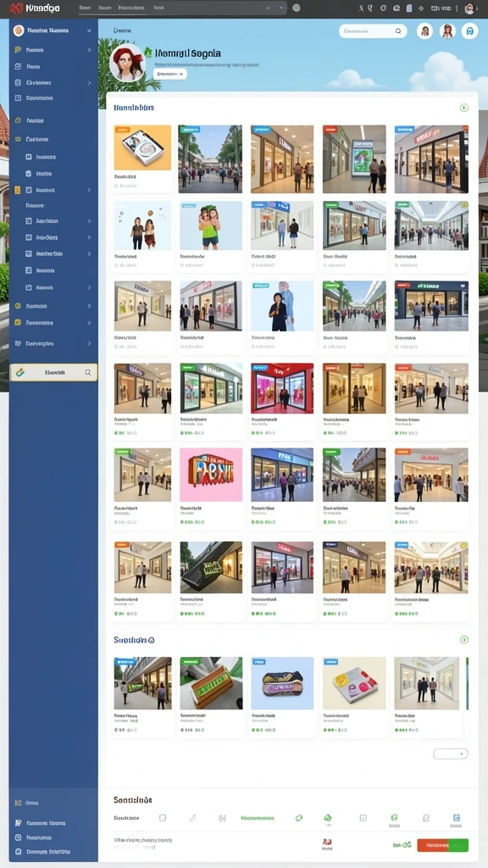Click the pencil edit icon in the bottom toolbar
The width and height of the screenshot is (488, 868).
(x=192, y=818)
